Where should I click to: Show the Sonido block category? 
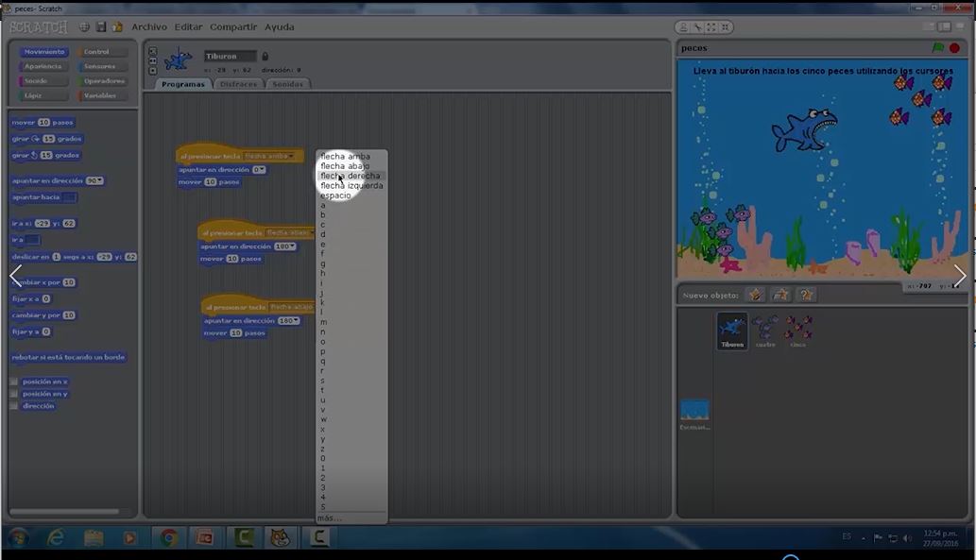pyautogui.click(x=43, y=81)
